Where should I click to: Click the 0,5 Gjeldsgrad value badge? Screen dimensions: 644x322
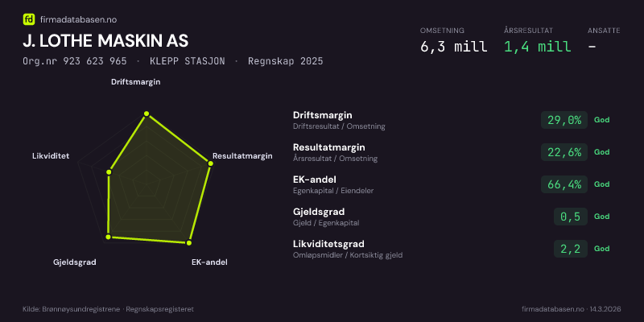(570, 217)
